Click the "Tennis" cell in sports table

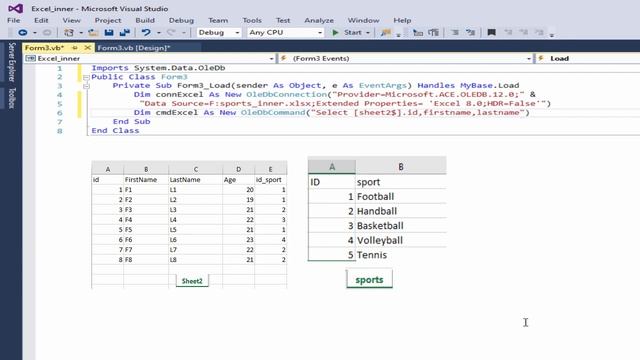tap(400, 255)
